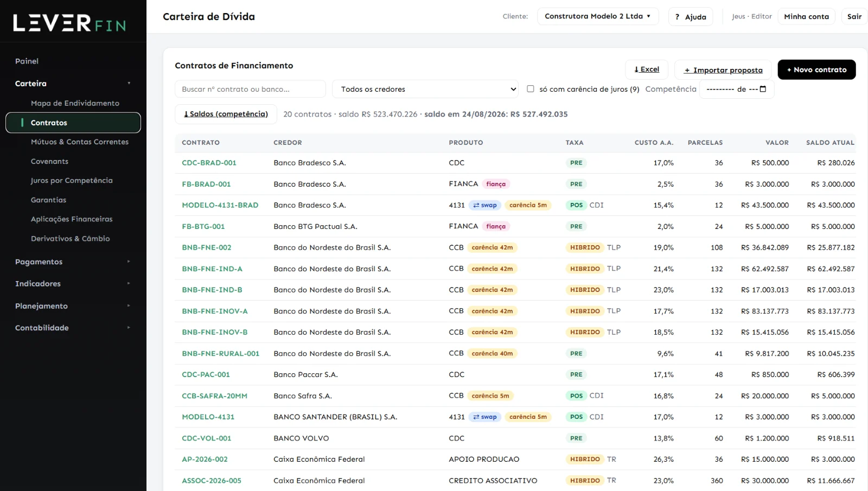Click the LEVERFIN logo
868x491 pixels.
tap(69, 23)
